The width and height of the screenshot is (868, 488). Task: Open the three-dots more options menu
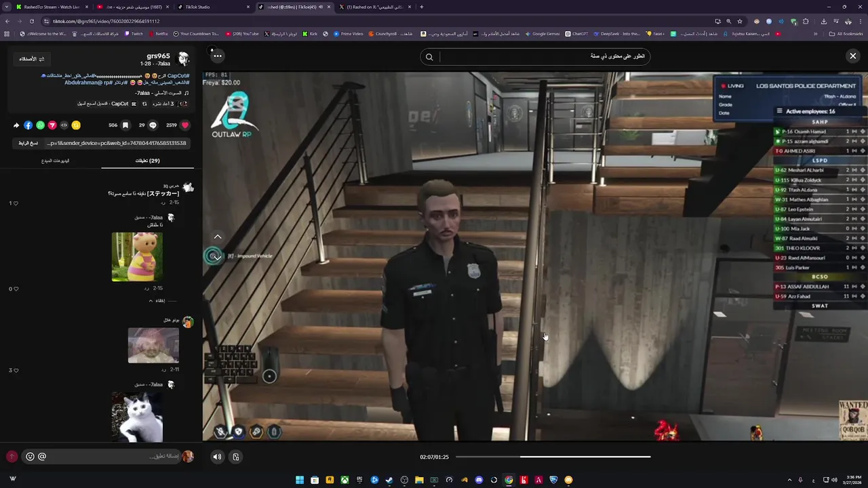pos(217,56)
